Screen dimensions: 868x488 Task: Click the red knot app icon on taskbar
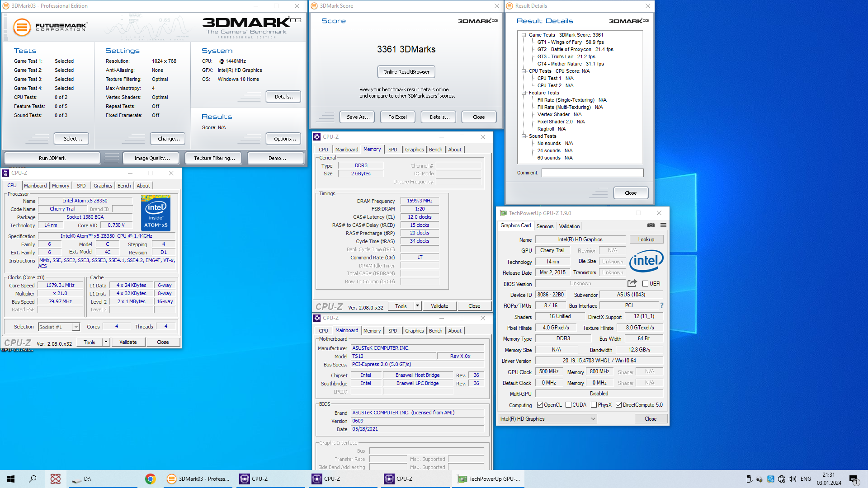click(x=56, y=479)
